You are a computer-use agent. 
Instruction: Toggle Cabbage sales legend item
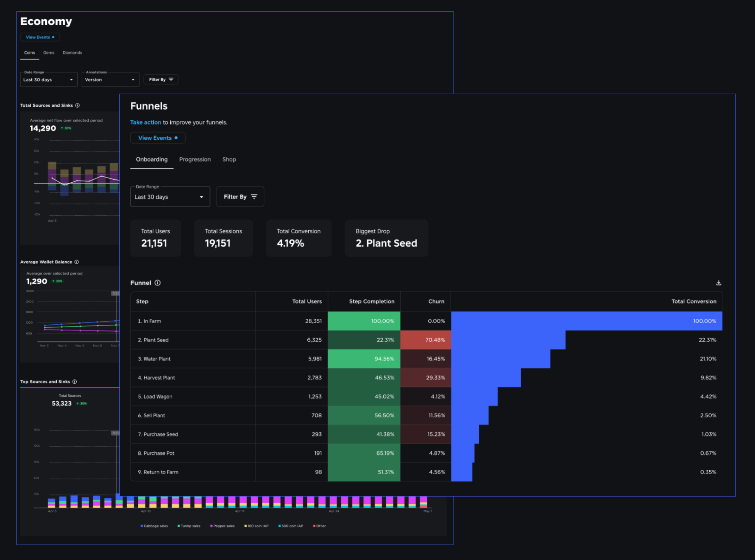[154, 526]
